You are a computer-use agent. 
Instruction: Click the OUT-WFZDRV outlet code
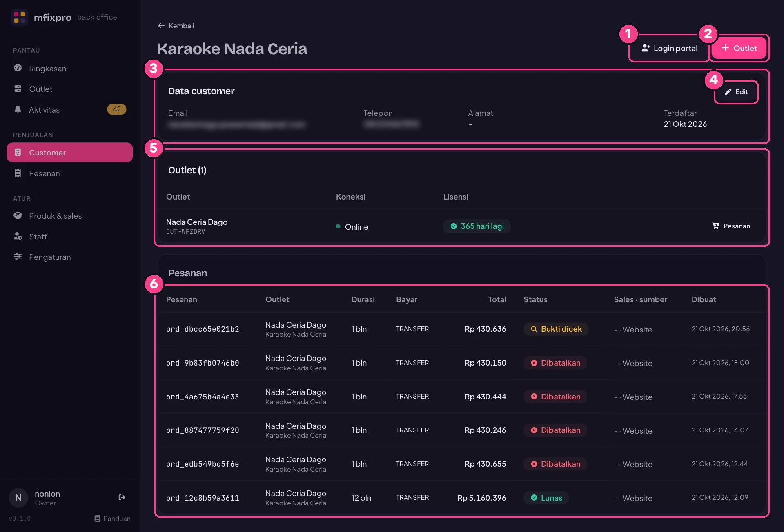click(x=186, y=231)
